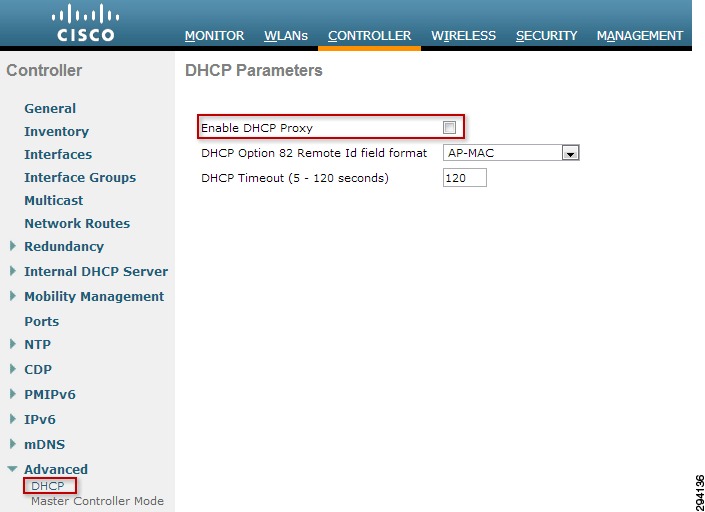Image resolution: width=705 pixels, height=512 pixels.
Task: Expand the NTP arrow
Action: coord(13,344)
